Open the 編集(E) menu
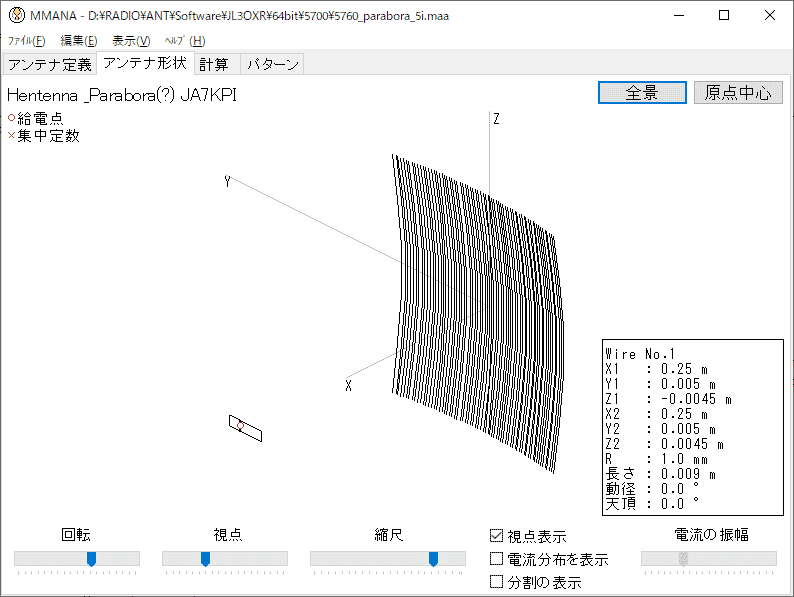This screenshot has height=597, width=794. 79,41
